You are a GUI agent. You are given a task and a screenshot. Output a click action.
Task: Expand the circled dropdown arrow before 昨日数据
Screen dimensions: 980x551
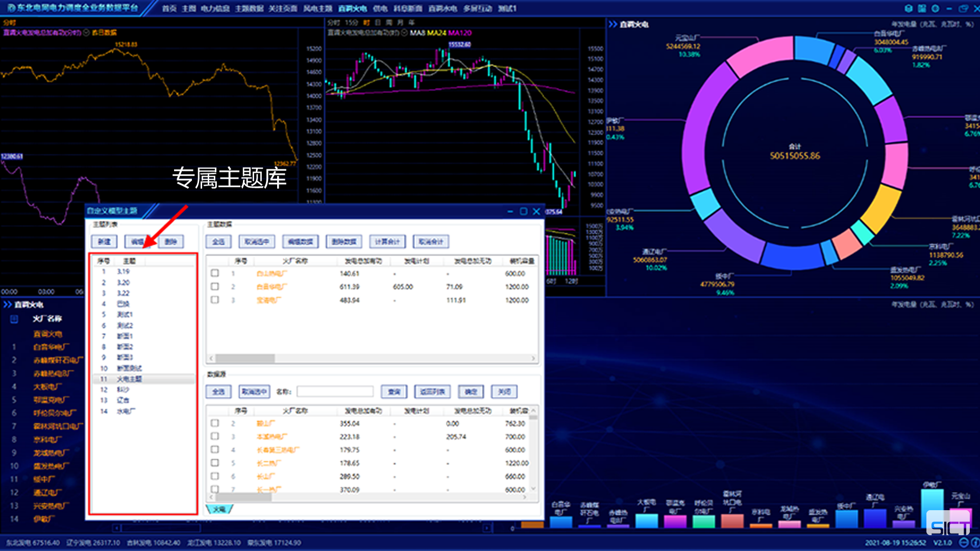[86, 33]
